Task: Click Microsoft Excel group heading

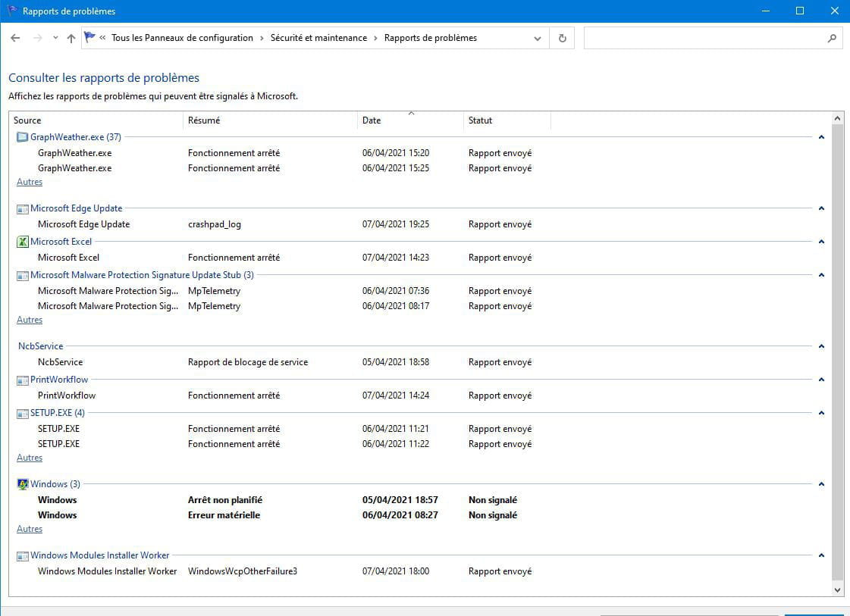Action: click(61, 242)
